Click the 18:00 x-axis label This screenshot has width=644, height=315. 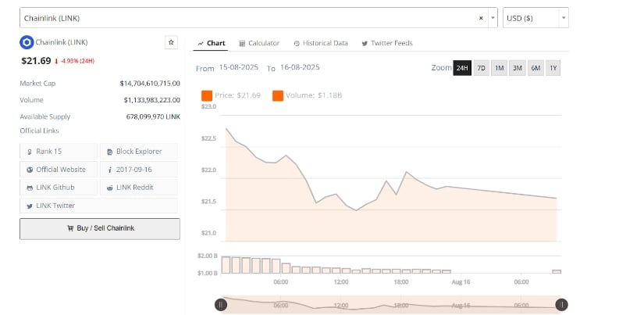[401, 282]
